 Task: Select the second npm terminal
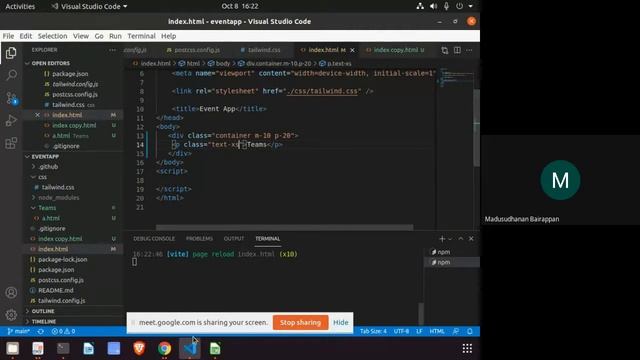pyautogui.click(x=452, y=262)
